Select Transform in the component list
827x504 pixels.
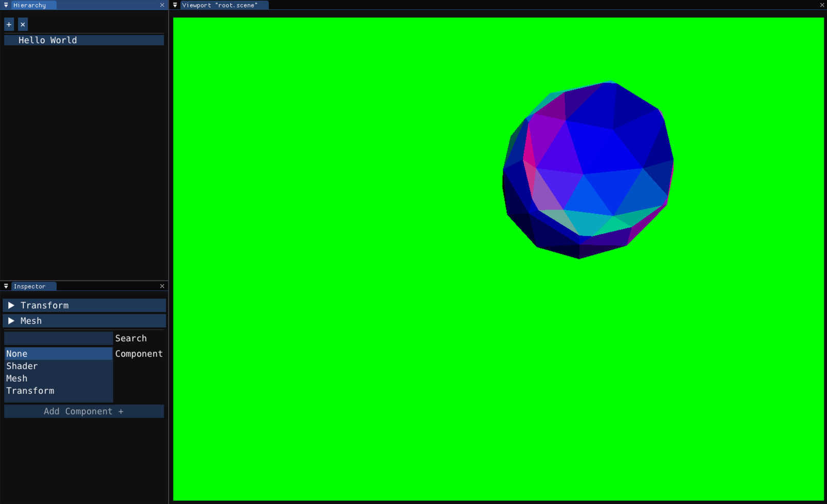coord(59,390)
